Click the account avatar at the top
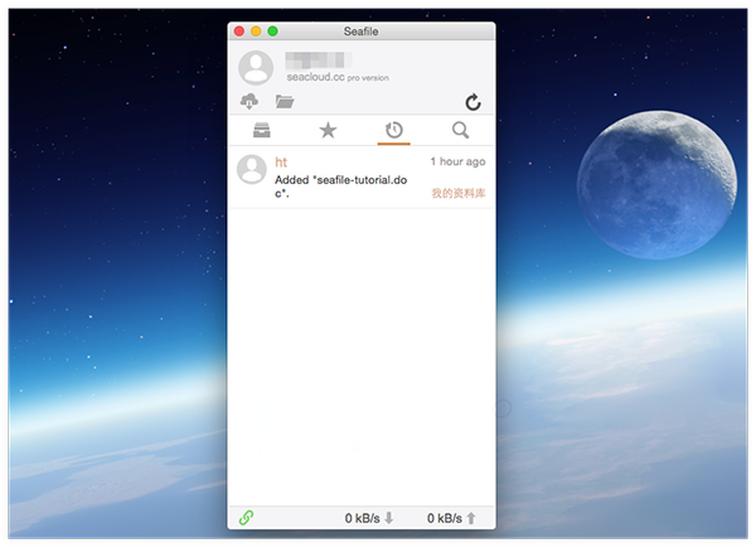The image size is (756, 547). click(256, 67)
